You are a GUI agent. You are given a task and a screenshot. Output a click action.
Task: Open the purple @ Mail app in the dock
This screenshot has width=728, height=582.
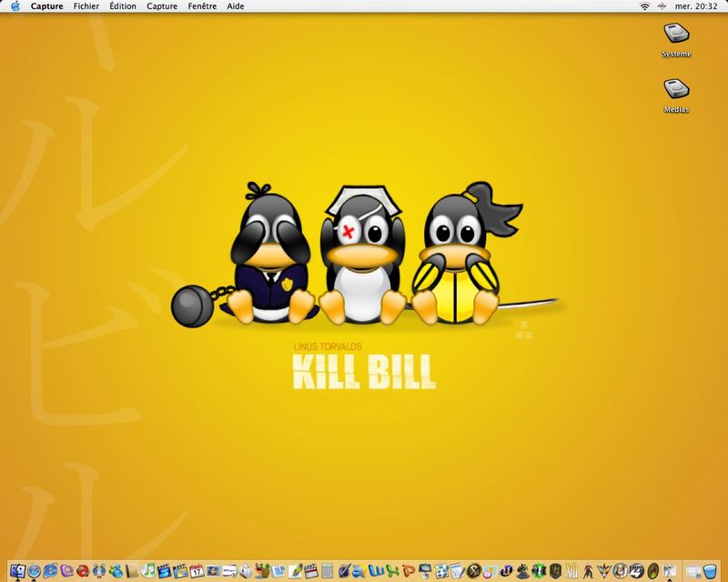pos(67,571)
